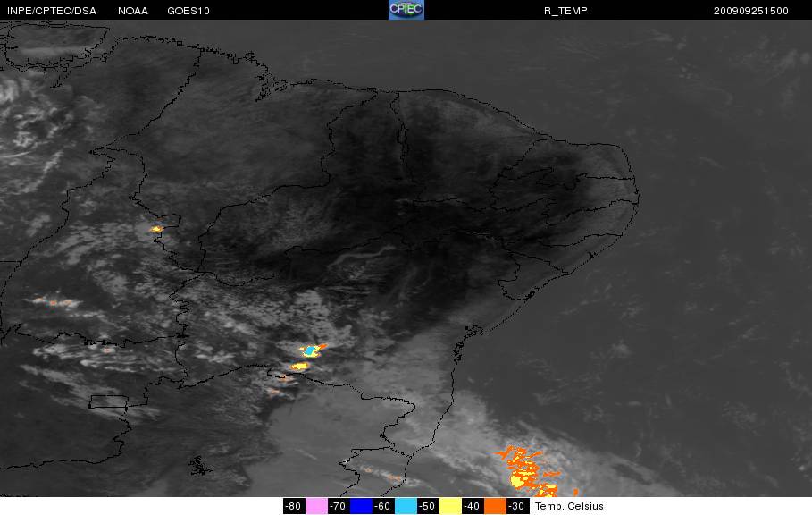This screenshot has width=812, height=515.
Task: Click the -70 legend value
Action: 339,506
